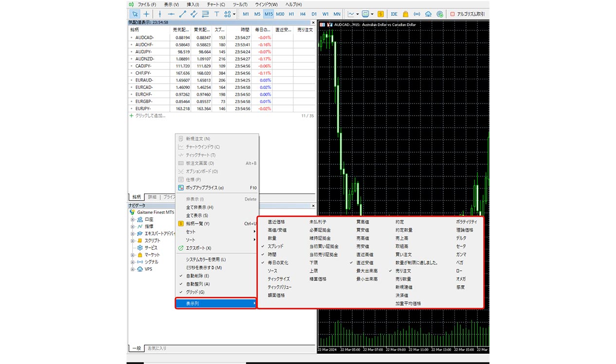Switch to お気に入り tab in Navigator
The height and width of the screenshot is (364, 616).
pyautogui.click(x=157, y=348)
